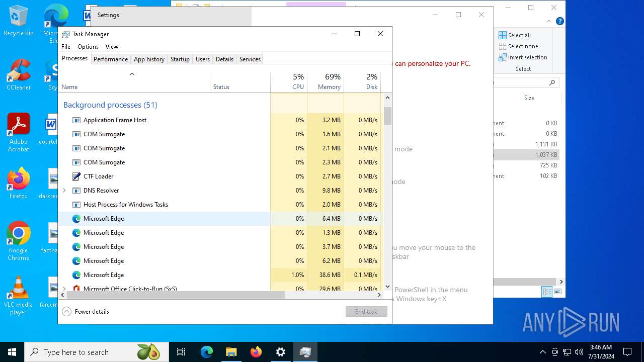
Task: Click the File Explorer help question icon
Action: (560, 21)
